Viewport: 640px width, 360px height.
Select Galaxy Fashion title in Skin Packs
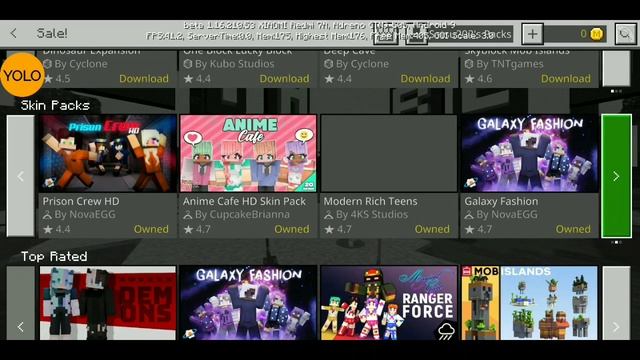point(501,201)
